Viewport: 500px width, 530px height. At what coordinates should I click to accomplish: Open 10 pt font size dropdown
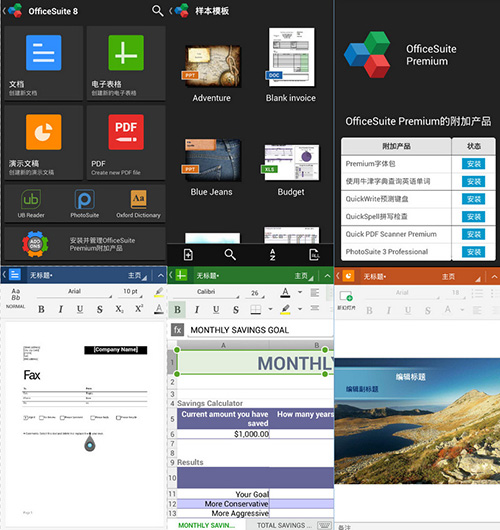130,292
